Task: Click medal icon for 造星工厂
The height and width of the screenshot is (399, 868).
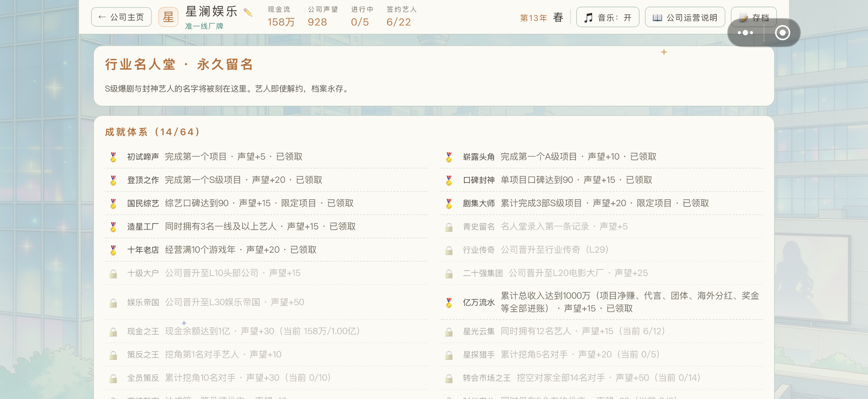Action: point(113,226)
